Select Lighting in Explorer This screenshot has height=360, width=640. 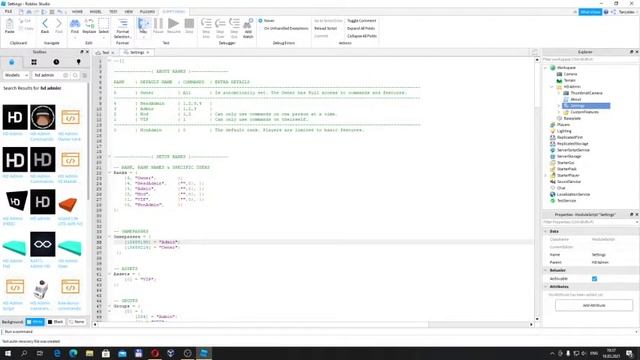click(x=564, y=131)
